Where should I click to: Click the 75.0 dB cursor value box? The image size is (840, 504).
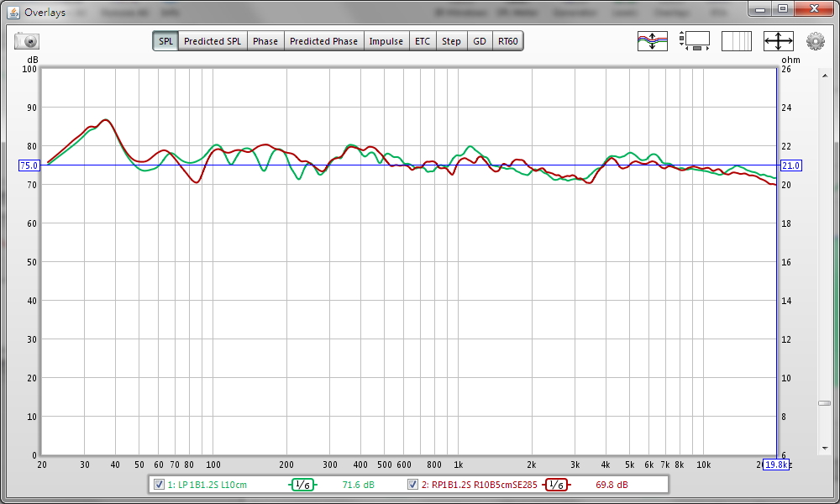coord(29,165)
